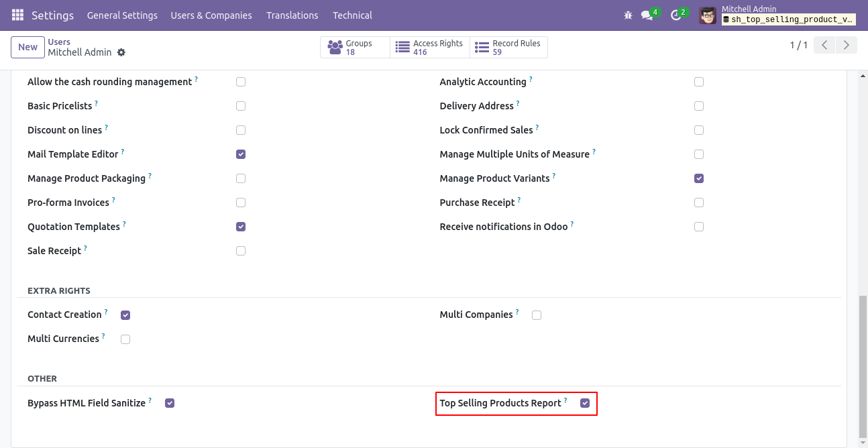Open the apps grid home menu

click(x=17, y=15)
